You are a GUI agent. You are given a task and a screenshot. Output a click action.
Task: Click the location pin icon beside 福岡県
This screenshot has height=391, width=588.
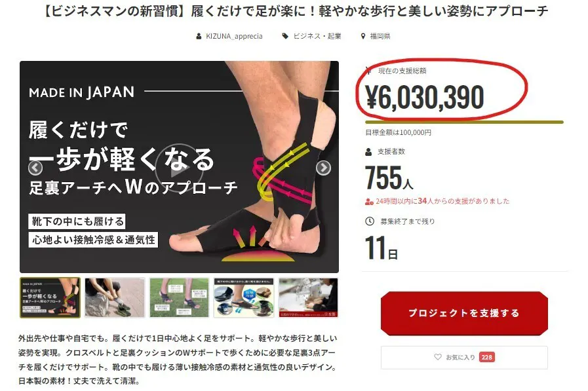tap(363, 36)
